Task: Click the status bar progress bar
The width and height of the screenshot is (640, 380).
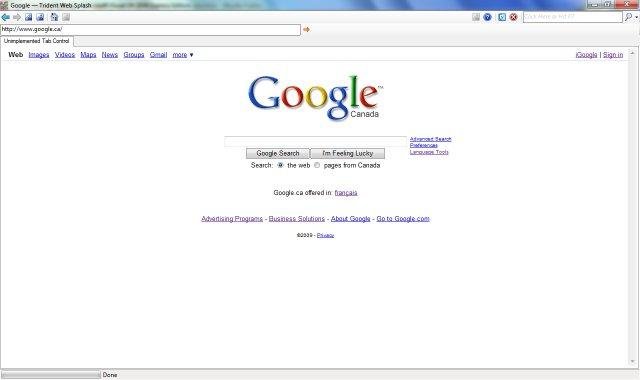Action: pos(51,375)
